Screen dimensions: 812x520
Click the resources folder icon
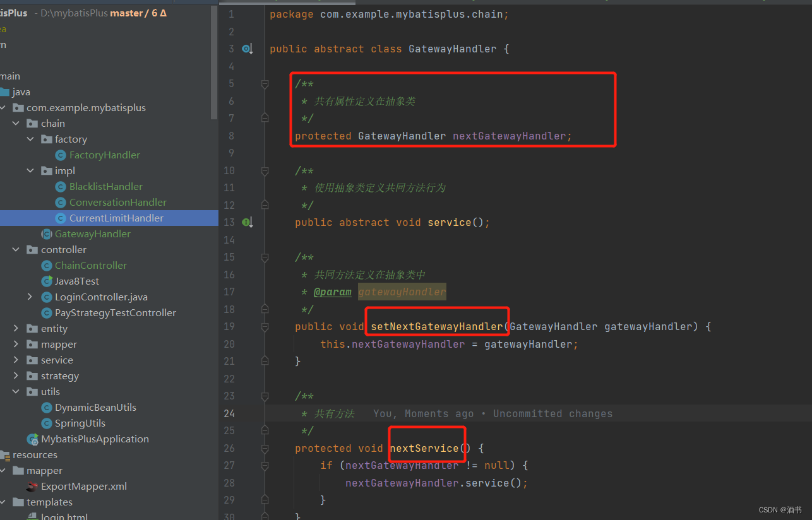(4, 455)
